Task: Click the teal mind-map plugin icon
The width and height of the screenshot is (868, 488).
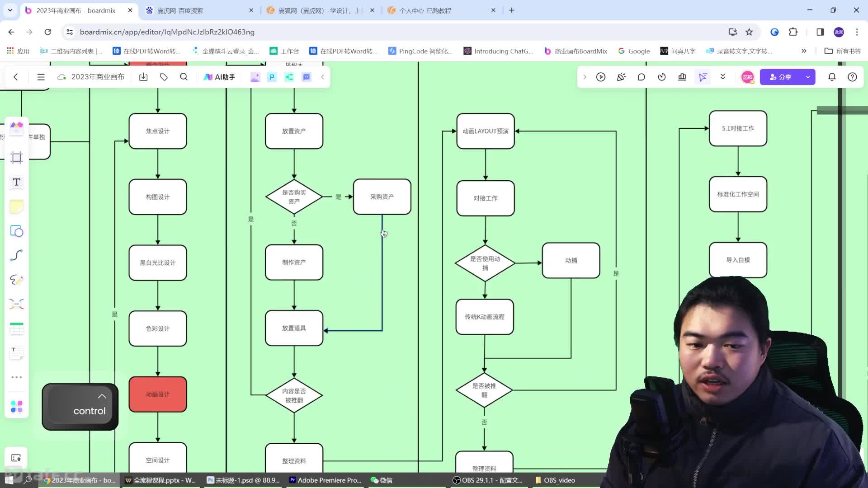Action: click(x=289, y=77)
